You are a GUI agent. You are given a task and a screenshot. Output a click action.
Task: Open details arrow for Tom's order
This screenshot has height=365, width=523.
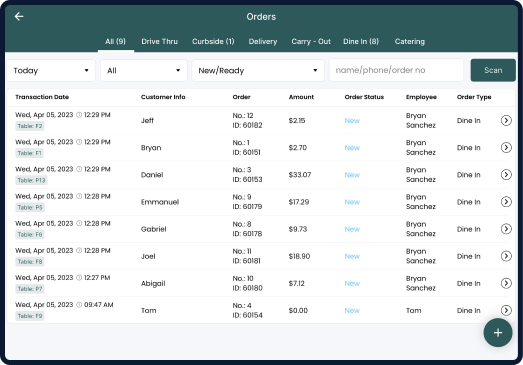tap(506, 310)
